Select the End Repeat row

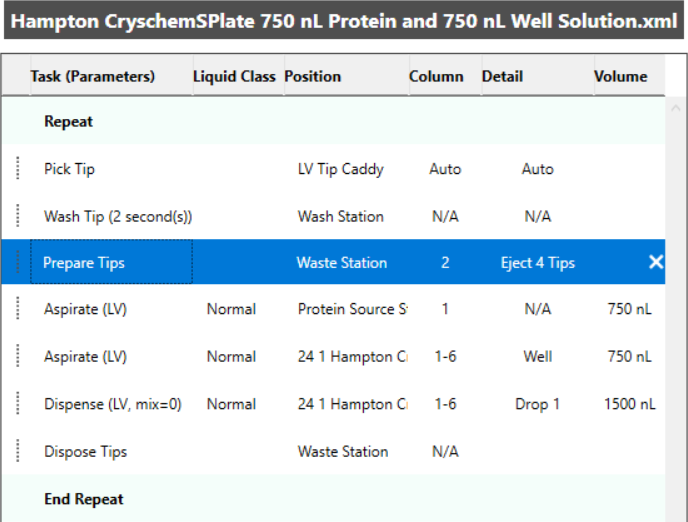click(84, 499)
